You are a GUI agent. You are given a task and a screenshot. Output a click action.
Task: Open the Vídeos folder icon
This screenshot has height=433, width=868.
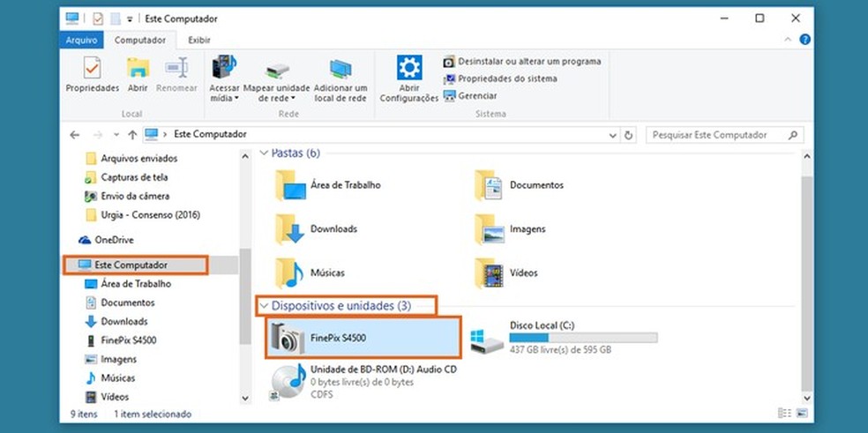click(x=490, y=272)
